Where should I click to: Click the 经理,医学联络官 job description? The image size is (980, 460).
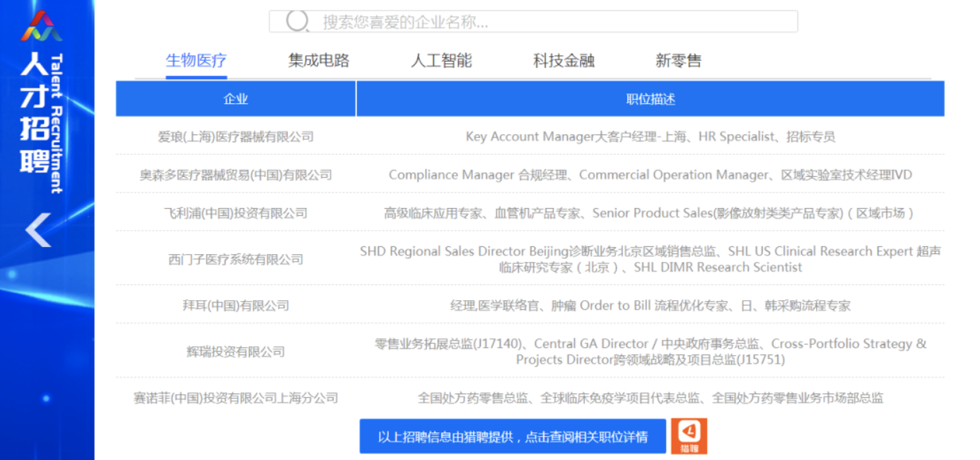coord(651,306)
